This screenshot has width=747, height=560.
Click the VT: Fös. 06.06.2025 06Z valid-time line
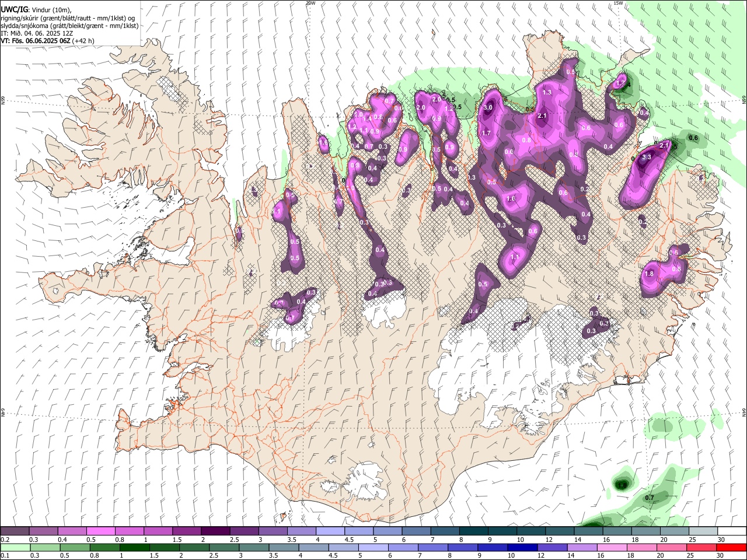(47, 41)
